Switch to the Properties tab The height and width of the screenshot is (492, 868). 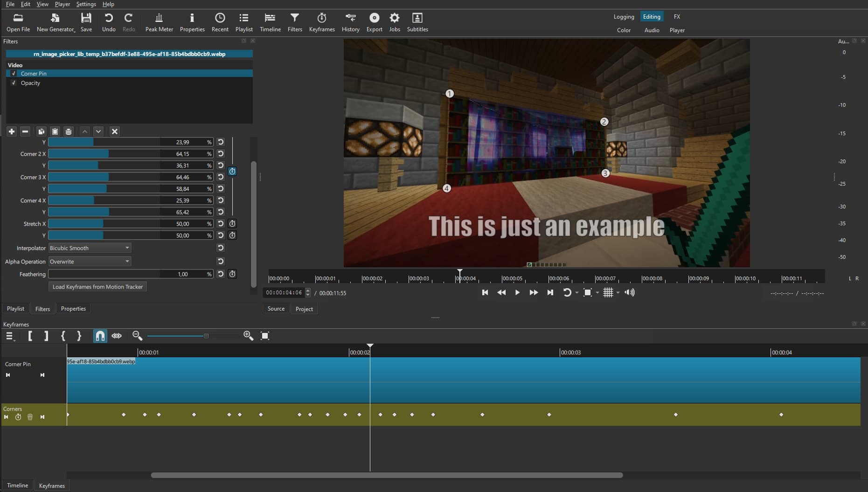click(x=73, y=309)
